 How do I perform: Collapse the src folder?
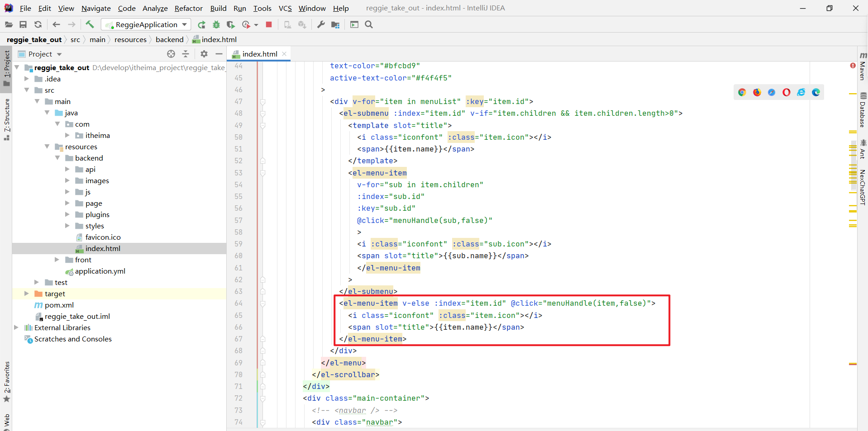click(x=27, y=90)
